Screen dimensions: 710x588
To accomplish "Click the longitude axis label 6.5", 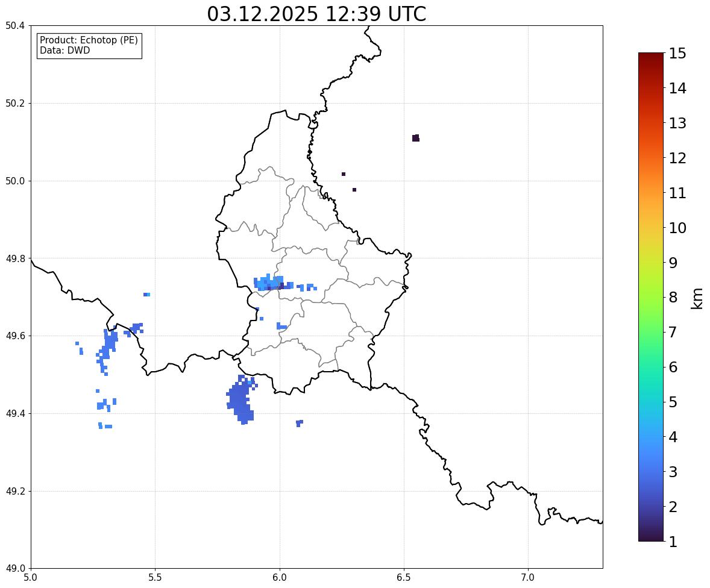I will click(x=404, y=578).
